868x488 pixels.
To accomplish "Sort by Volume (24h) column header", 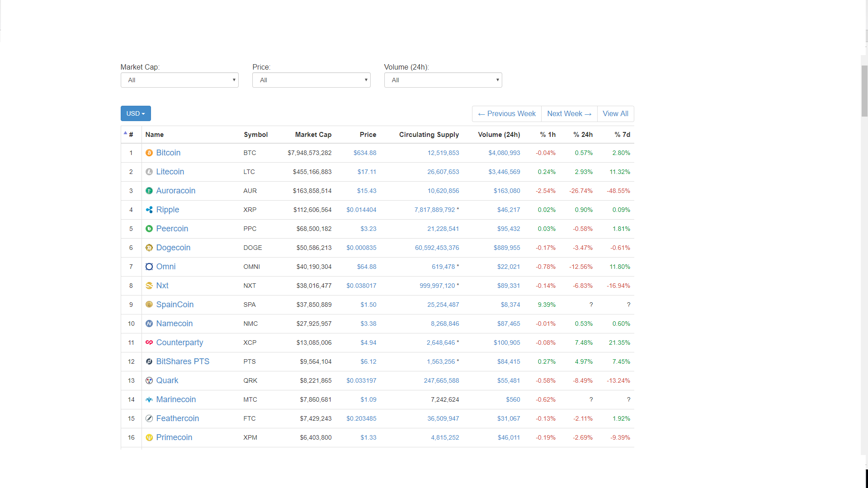I will pos(499,135).
